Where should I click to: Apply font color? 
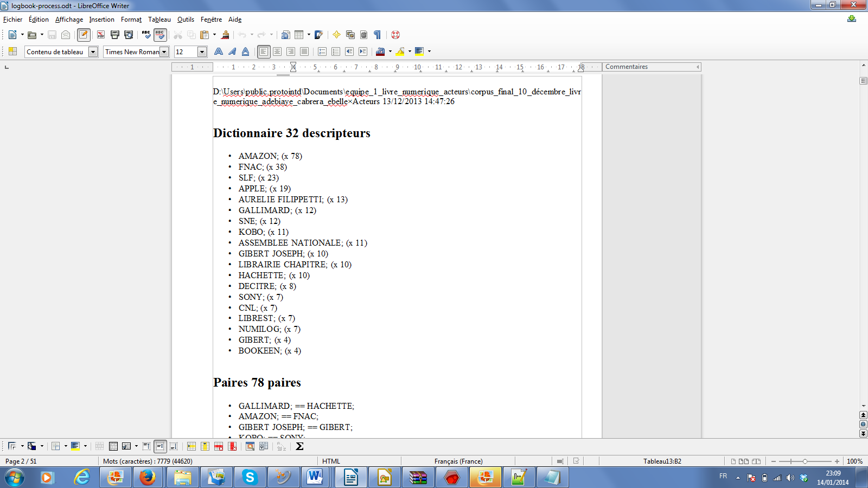(380, 52)
